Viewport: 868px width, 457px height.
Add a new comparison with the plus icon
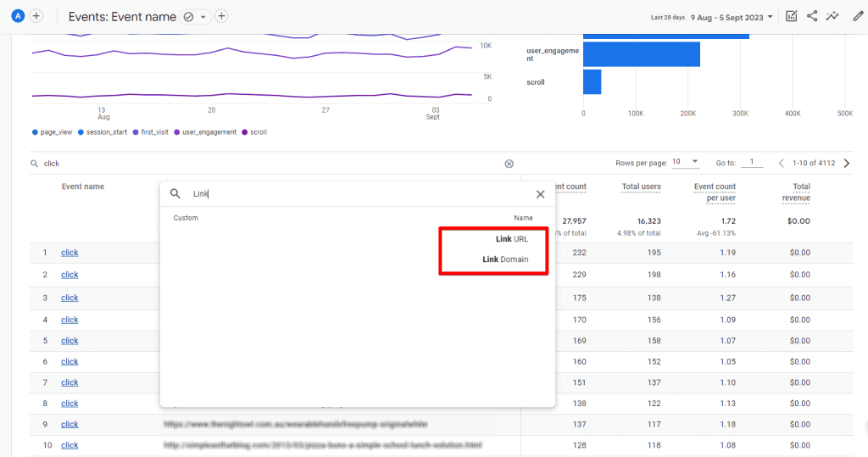36,16
